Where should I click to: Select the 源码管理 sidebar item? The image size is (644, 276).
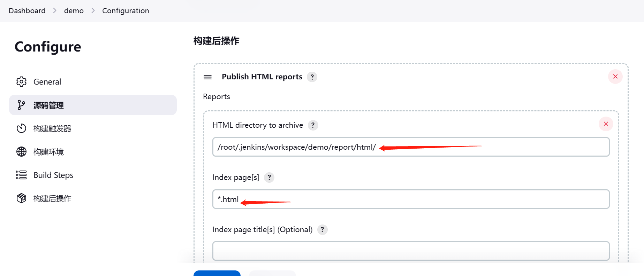coord(93,105)
